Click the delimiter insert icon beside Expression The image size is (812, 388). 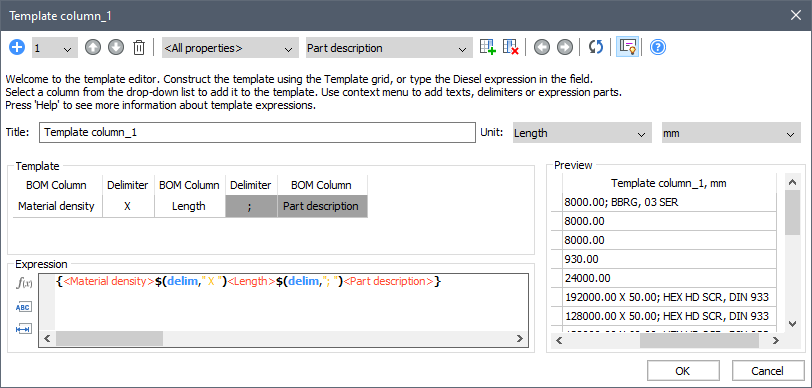pos(24,329)
